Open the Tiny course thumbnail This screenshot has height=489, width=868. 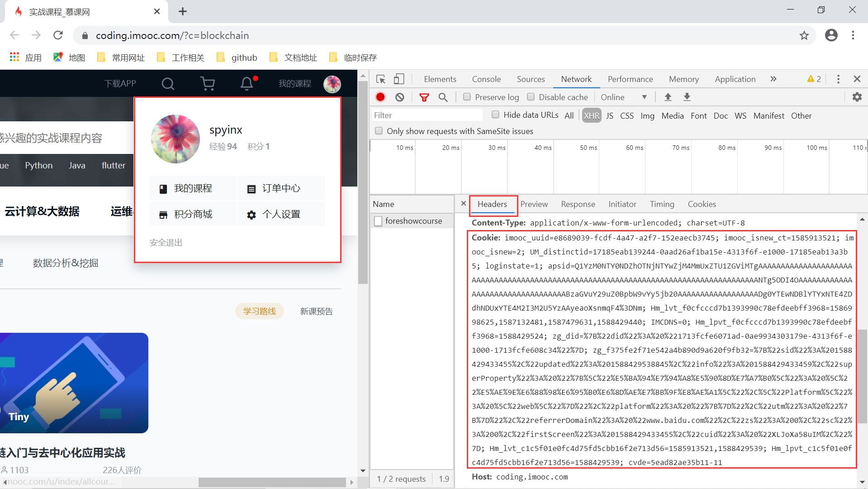(74, 383)
